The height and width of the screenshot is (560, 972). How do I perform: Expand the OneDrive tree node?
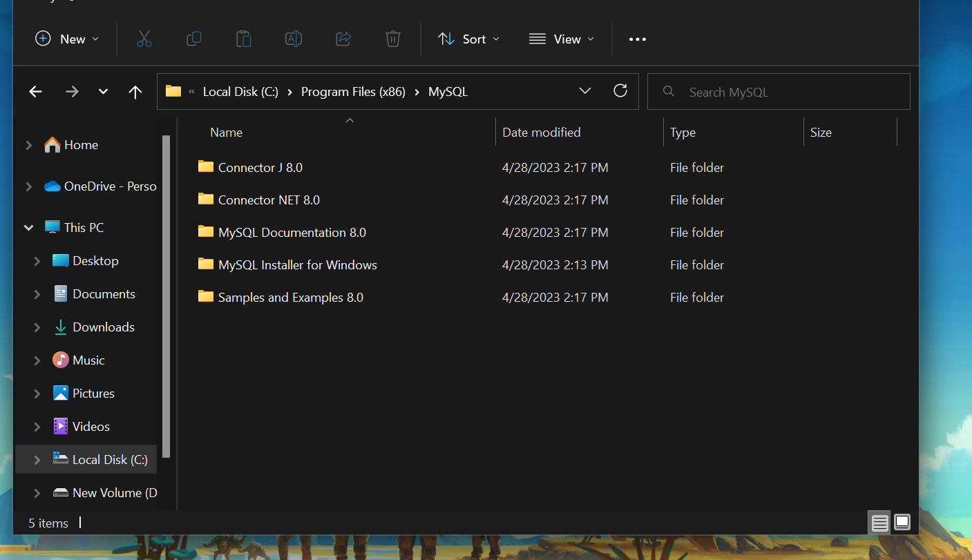pos(29,186)
